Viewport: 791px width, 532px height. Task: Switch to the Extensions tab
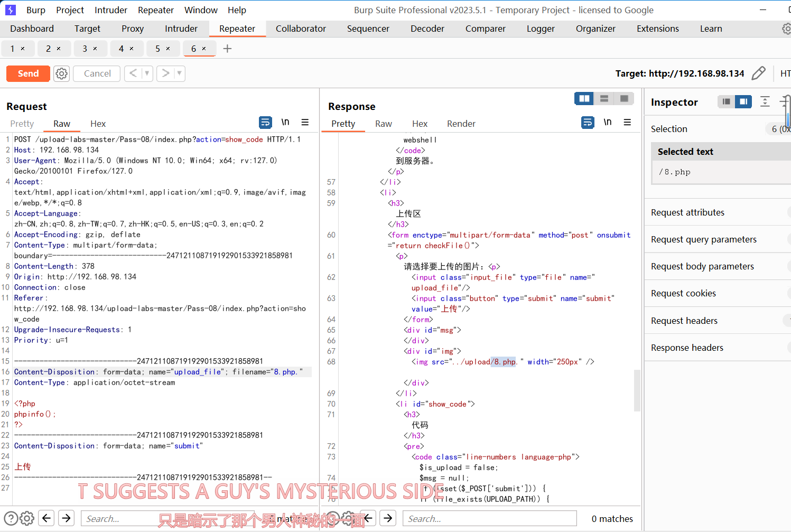point(658,29)
